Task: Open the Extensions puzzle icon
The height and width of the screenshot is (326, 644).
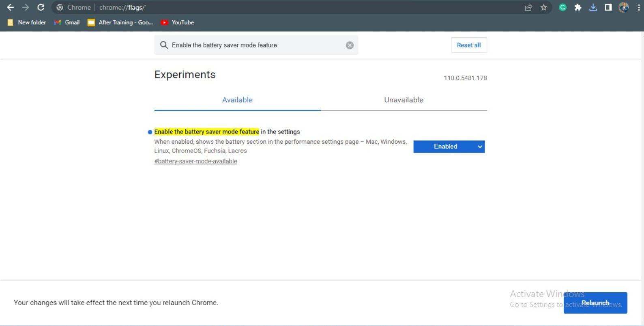Action: point(578,7)
